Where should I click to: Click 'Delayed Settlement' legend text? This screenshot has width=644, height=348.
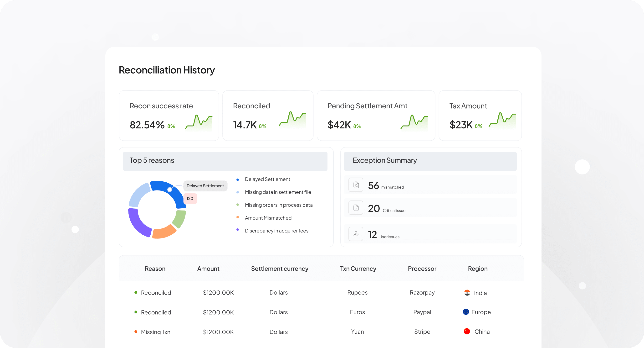[x=267, y=179]
